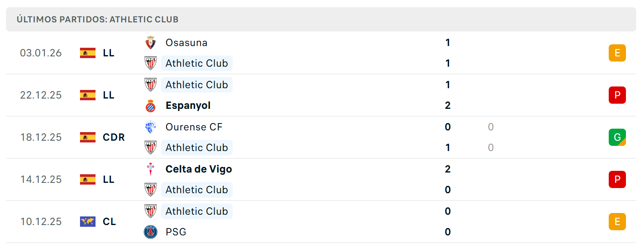The width and height of the screenshot is (644, 250).
Task: Open the Espanyol team link
Action: (x=188, y=105)
